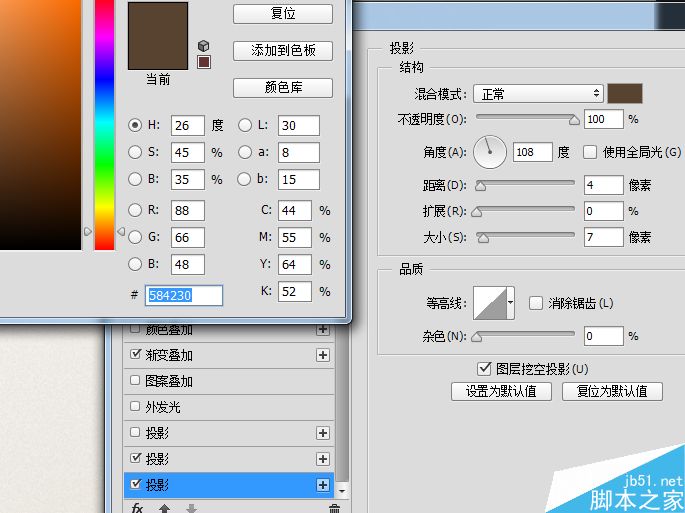Select the 外发光 style row
685x513 pixels.
tap(229, 407)
